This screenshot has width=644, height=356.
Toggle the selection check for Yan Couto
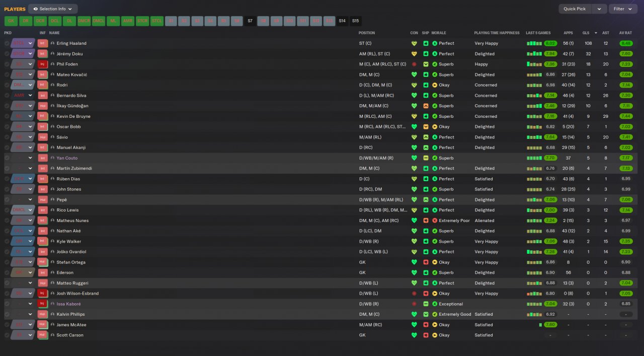pyautogui.click(x=7, y=158)
